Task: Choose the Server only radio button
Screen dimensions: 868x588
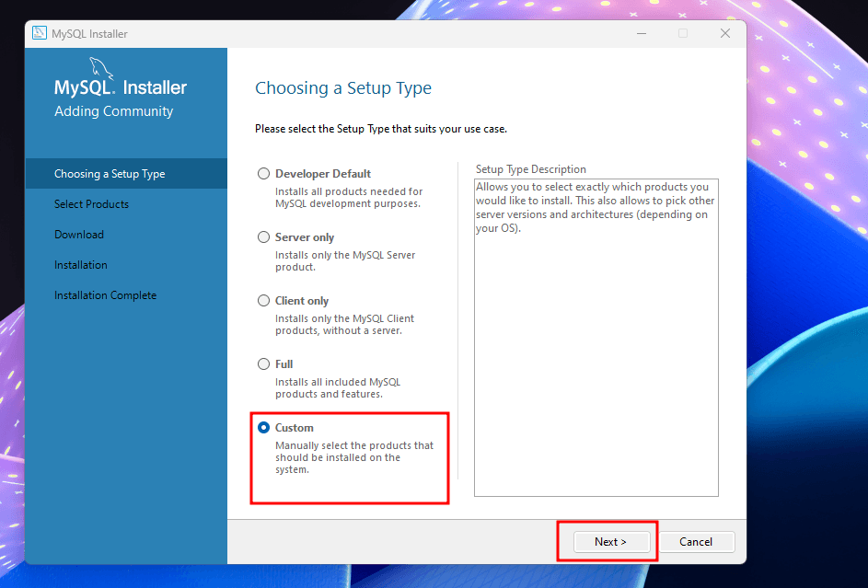Action: (263, 237)
